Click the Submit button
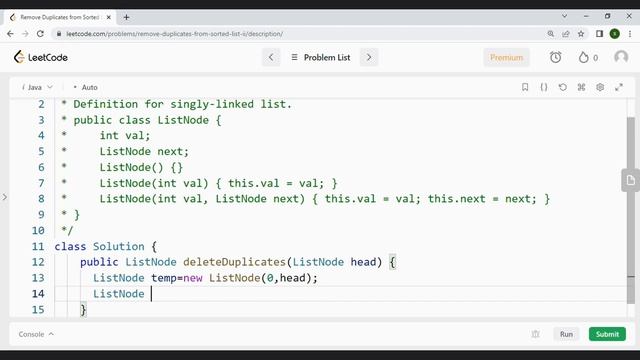This screenshot has width=640, height=360. 607,334
